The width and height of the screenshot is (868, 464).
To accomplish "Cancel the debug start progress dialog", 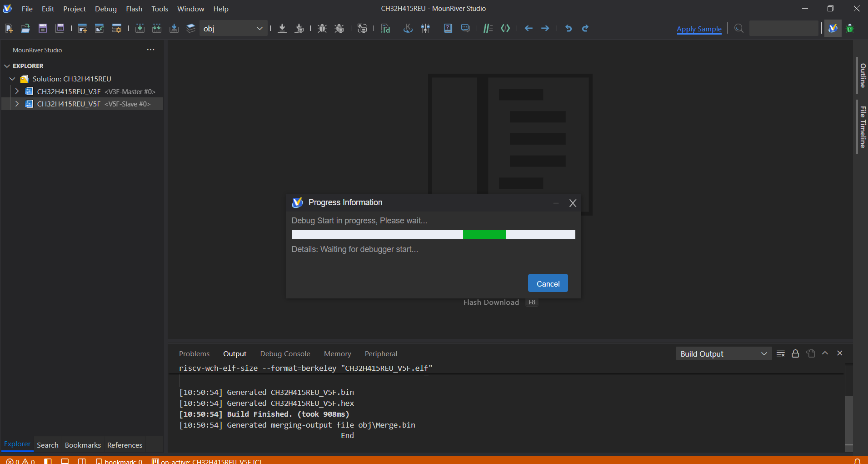I will (x=548, y=283).
